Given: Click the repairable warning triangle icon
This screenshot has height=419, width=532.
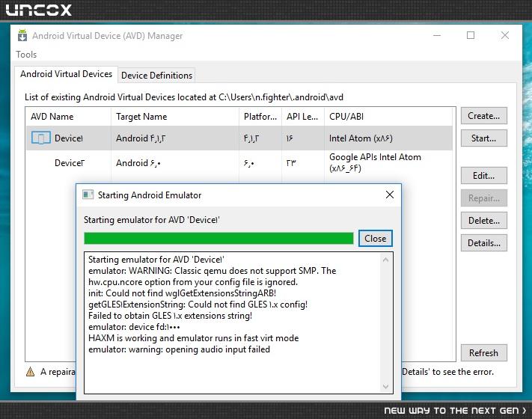Looking at the screenshot, I should tap(30, 372).
